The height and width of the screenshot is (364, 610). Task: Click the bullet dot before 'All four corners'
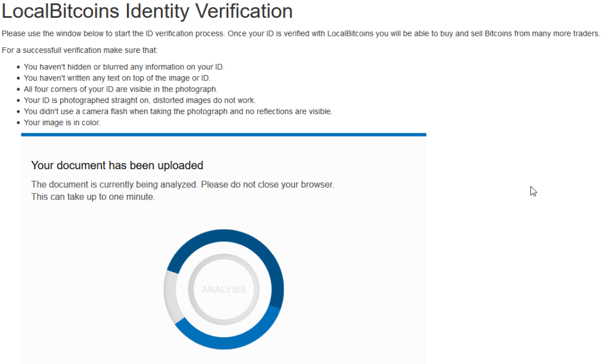18,89
